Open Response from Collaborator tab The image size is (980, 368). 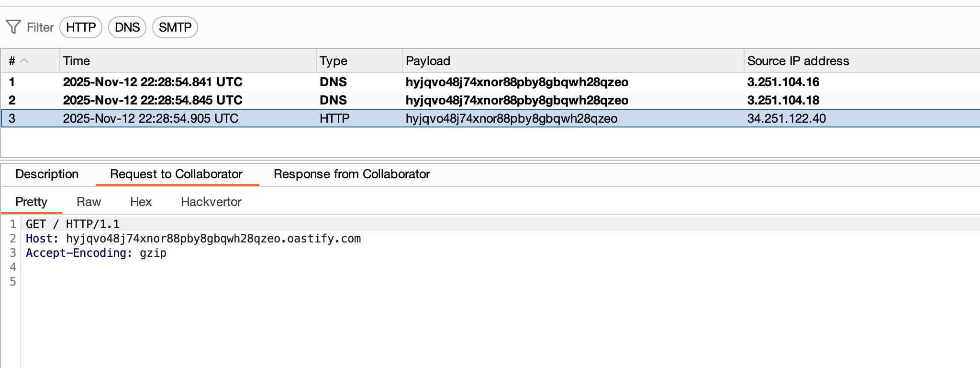(352, 174)
